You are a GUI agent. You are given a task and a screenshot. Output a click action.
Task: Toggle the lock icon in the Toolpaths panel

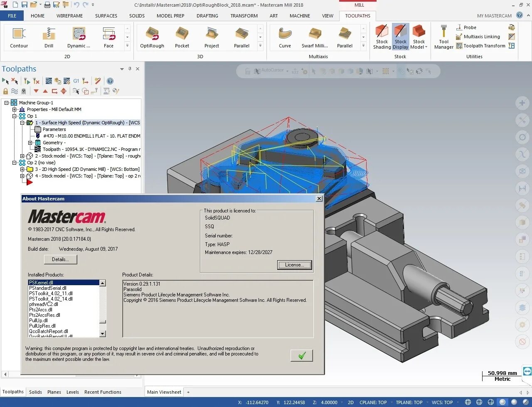coord(6,91)
